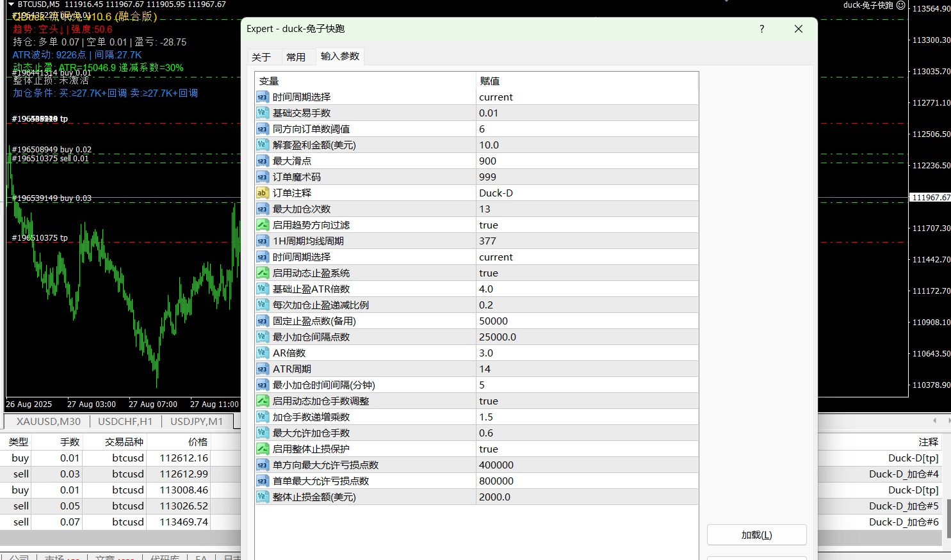Click the icon beside 固定止盈点数(备用)
This screenshot has width=951, height=560.
pyautogui.click(x=263, y=321)
